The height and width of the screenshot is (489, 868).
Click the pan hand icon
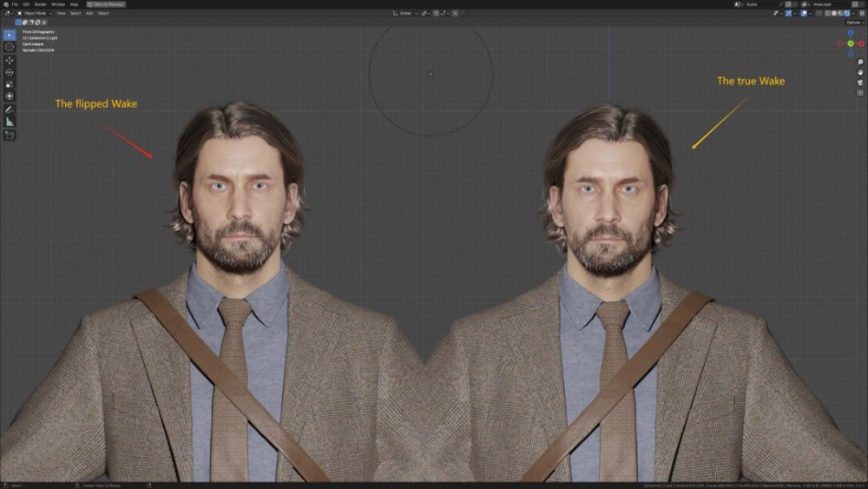[x=859, y=73]
